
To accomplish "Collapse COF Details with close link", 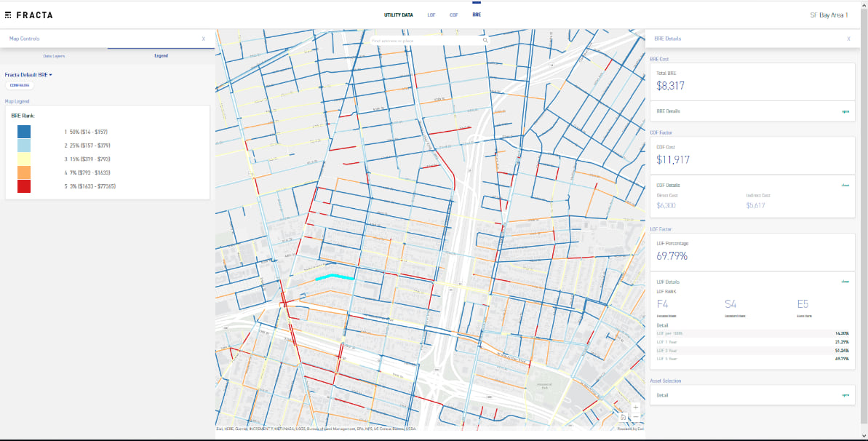I will point(845,186).
